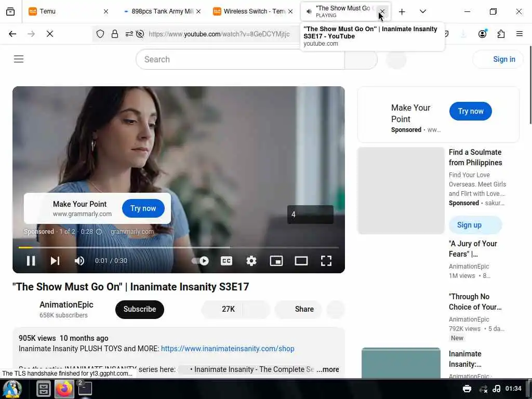Open the inanimateinsanity.com/shop link
Viewport: 532px width, 399px height.
[228, 349]
